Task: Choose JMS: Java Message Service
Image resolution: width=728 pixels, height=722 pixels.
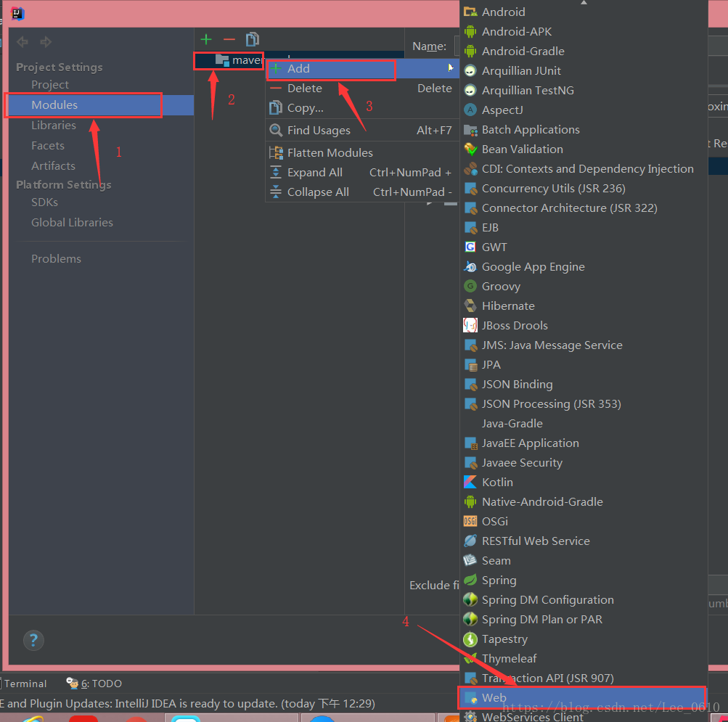Action: [584, 345]
